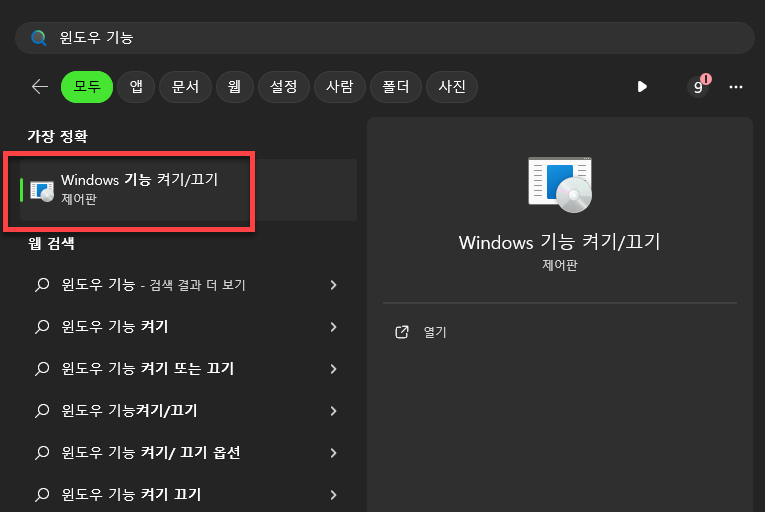
Task: Expand chevron for 윈도우 기능켜기/끄기 row
Action: (334, 410)
